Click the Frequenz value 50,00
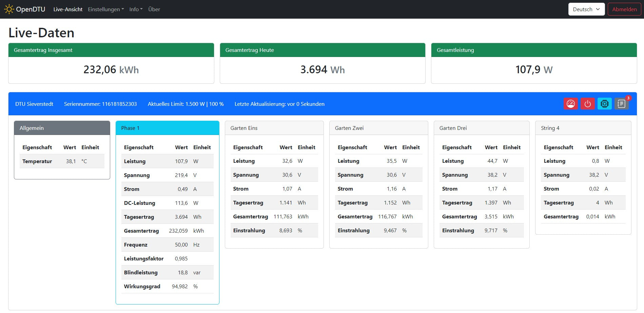Screen dimensions: 644x313 [181, 245]
